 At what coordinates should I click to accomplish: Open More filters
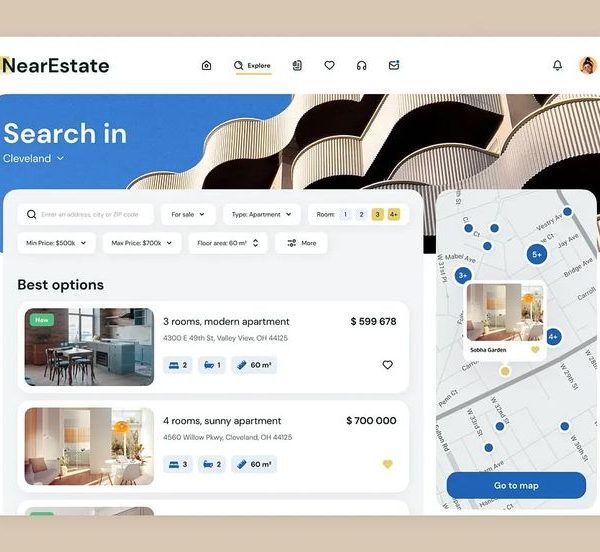(x=302, y=243)
